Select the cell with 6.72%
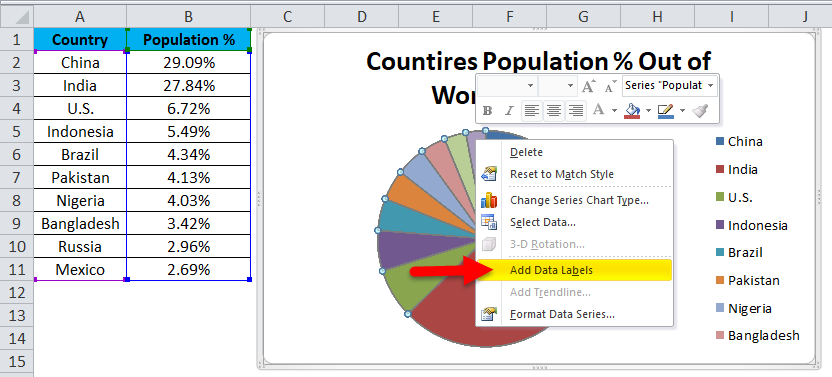Screen dimensions: 832x377 188,108
